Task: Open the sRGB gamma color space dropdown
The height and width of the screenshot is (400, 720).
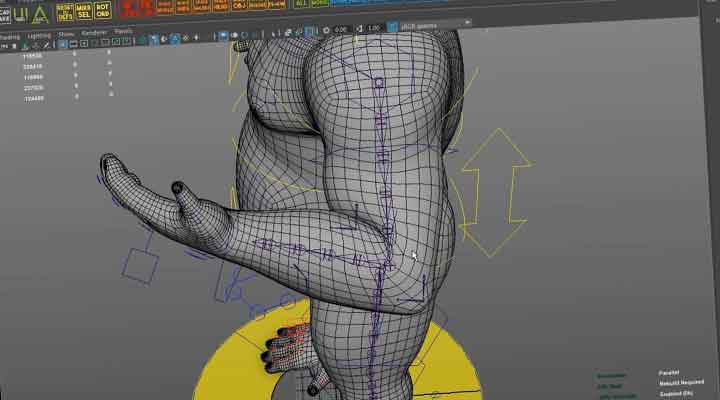Action: point(435,25)
